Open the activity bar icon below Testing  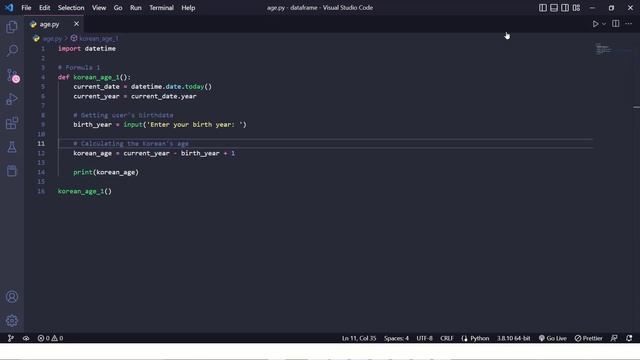pyautogui.click(x=12, y=171)
